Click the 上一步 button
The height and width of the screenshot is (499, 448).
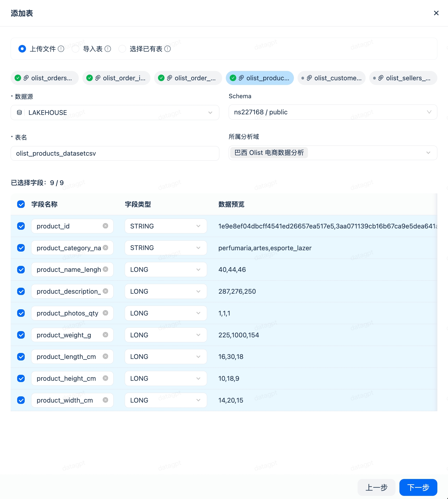coord(376,487)
